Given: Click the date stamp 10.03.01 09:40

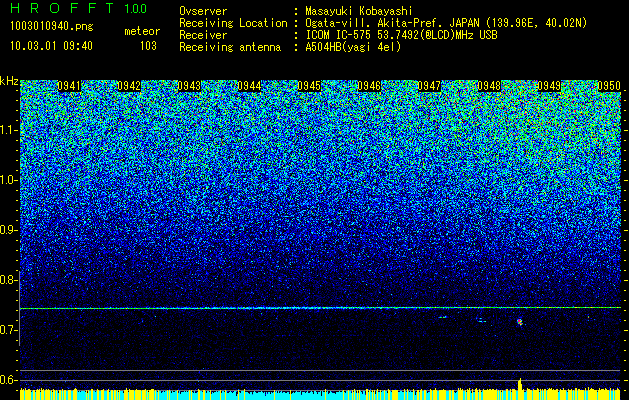Looking at the screenshot, I should pyautogui.click(x=51, y=46).
